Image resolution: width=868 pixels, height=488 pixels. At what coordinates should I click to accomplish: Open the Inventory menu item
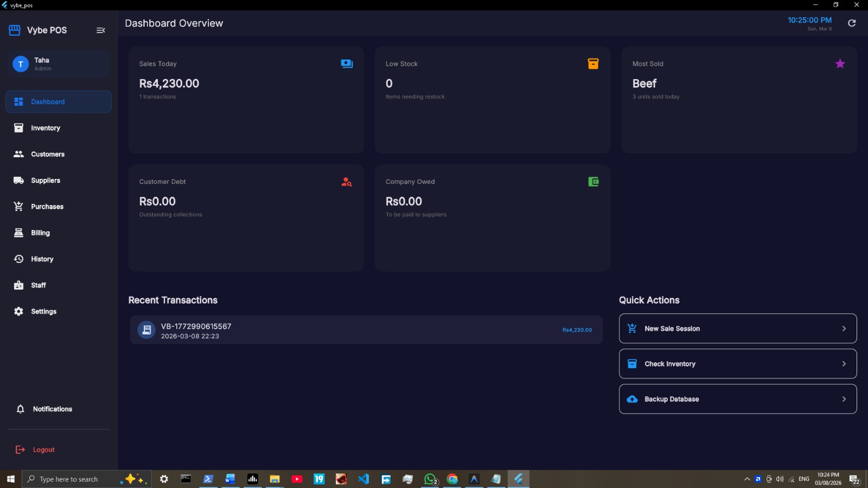click(x=46, y=128)
